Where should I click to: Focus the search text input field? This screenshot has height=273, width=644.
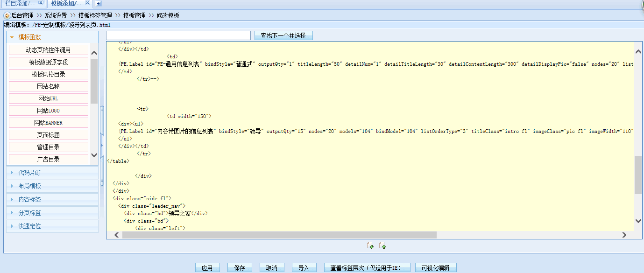point(178,35)
